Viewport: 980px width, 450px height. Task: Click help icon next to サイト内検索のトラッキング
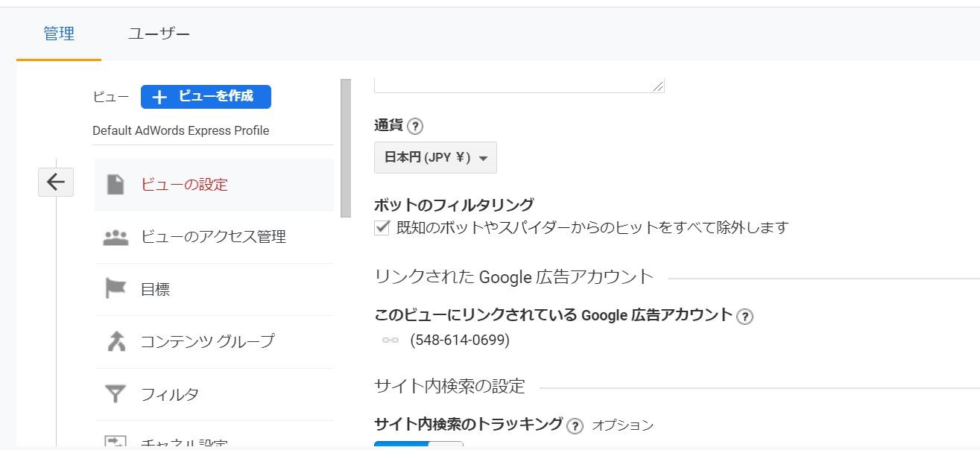point(575,426)
